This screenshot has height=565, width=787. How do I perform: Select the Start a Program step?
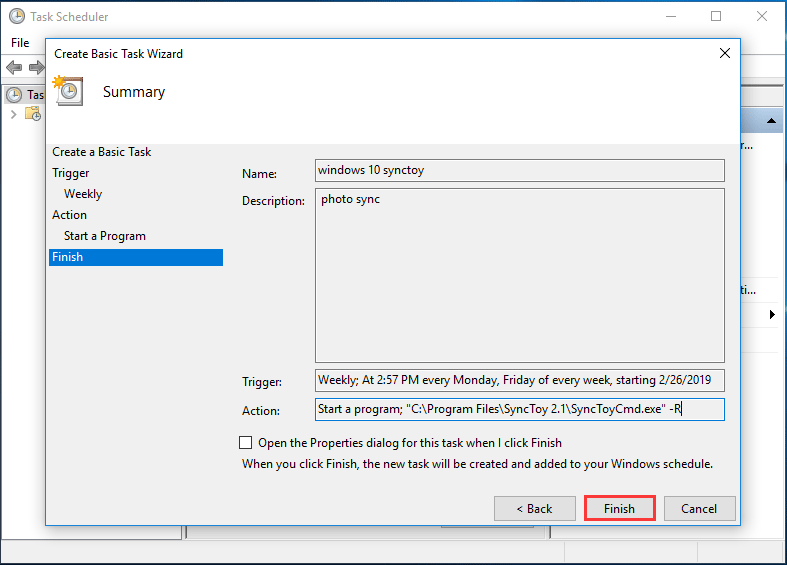tap(104, 236)
